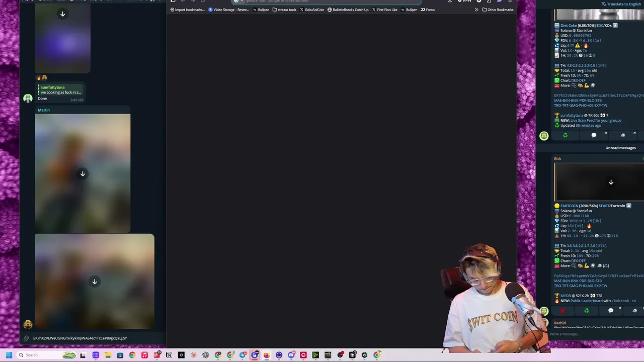Click the refresh button under Diet Coke message

coord(565,135)
